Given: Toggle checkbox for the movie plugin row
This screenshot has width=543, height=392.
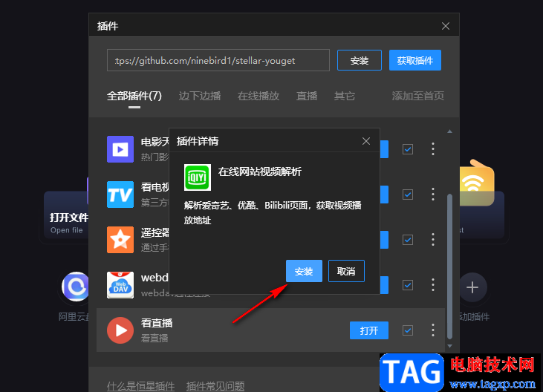Looking at the screenshot, I should pyautogui.click(x=408, y=149).
